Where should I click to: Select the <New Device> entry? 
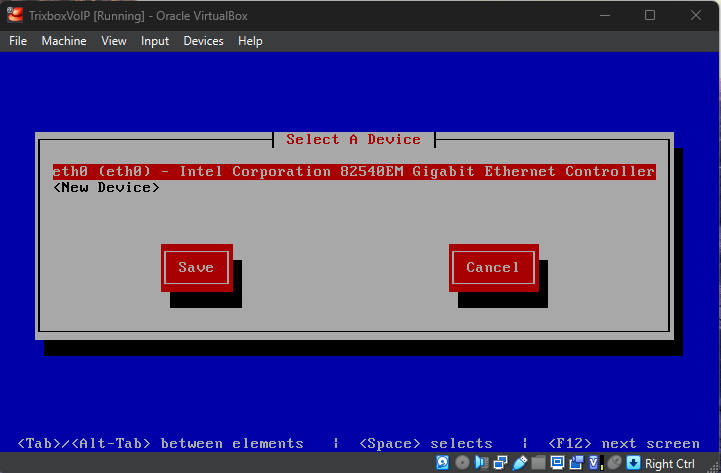106,188
